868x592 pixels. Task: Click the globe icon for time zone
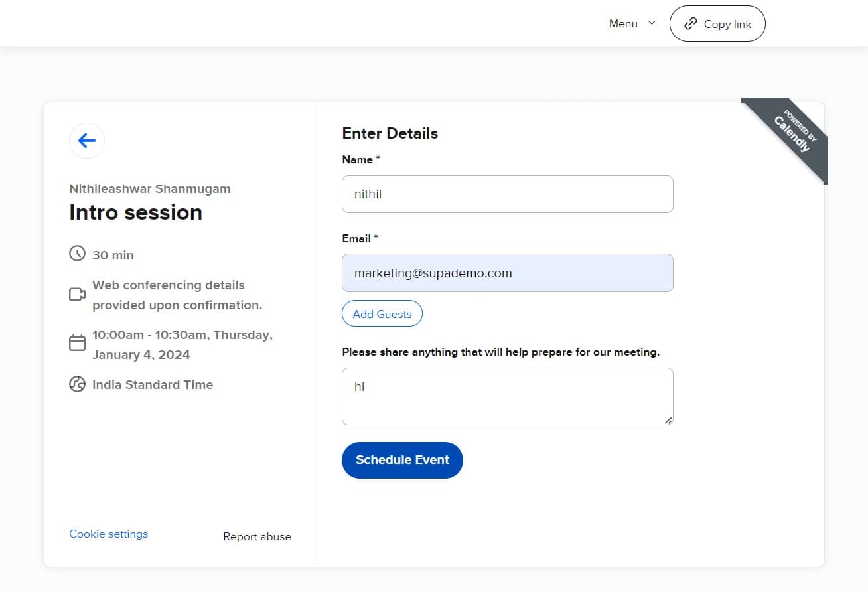(78, 384)
